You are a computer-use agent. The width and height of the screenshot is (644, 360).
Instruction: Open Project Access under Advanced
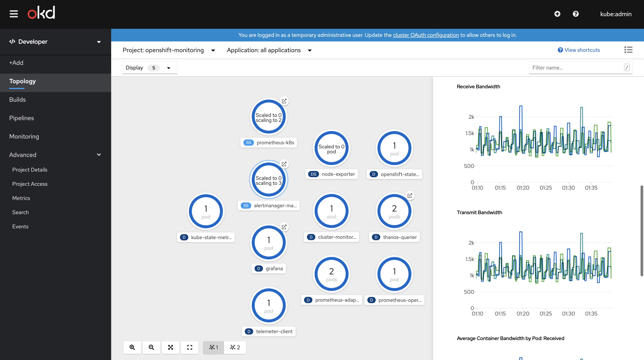click(30, 184)
